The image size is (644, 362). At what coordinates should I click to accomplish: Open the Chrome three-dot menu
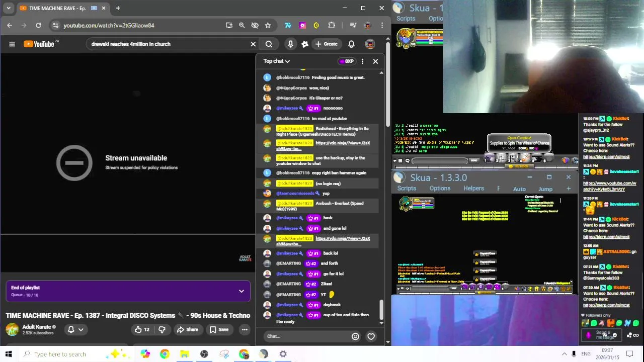click(382, 25)
